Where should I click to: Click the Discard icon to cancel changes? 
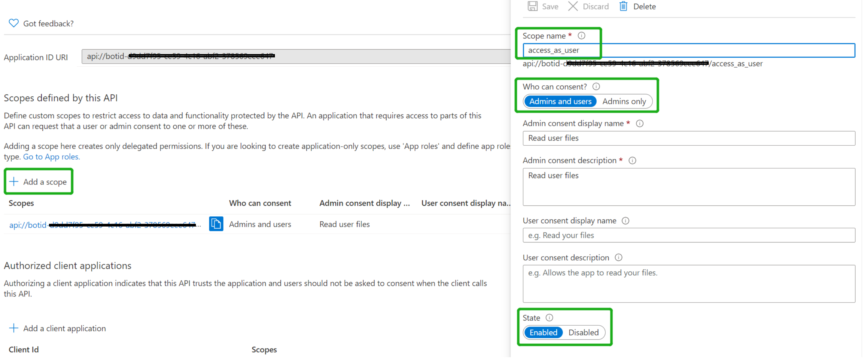pyautogui.click(x=572, y=5)
